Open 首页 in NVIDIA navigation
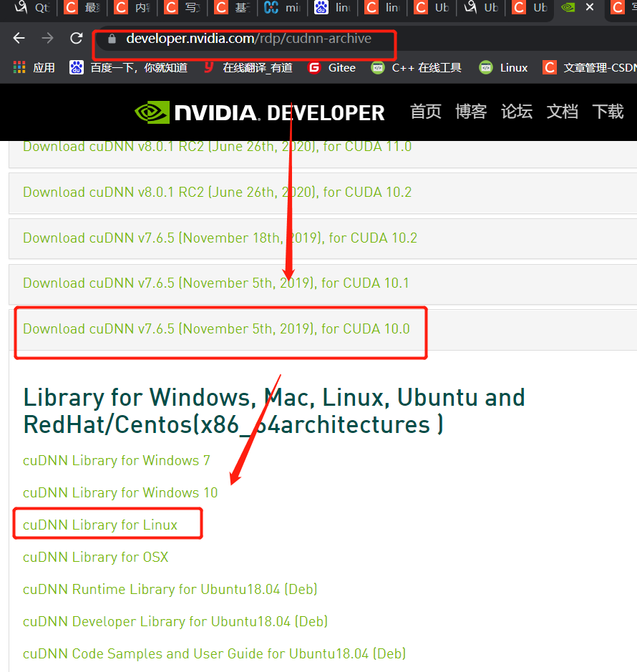This screenshot has height=672, width=637. click(x=426, y=112)
